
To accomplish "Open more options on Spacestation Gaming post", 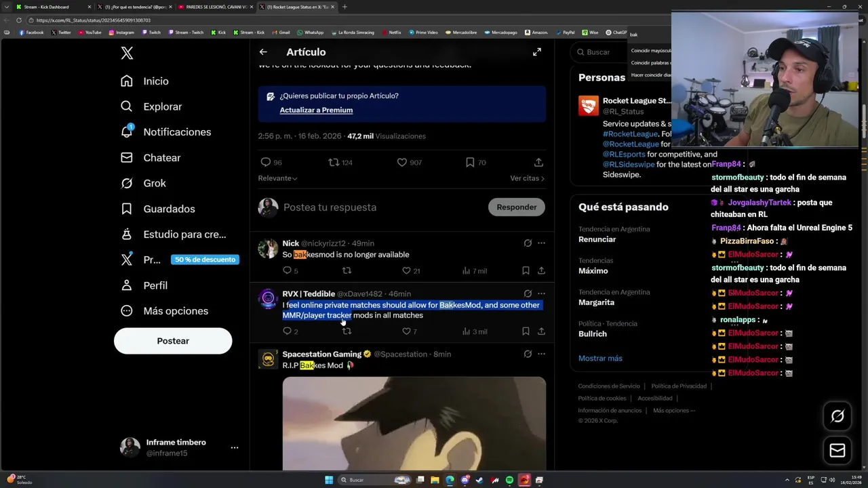I will click(541, 354).
